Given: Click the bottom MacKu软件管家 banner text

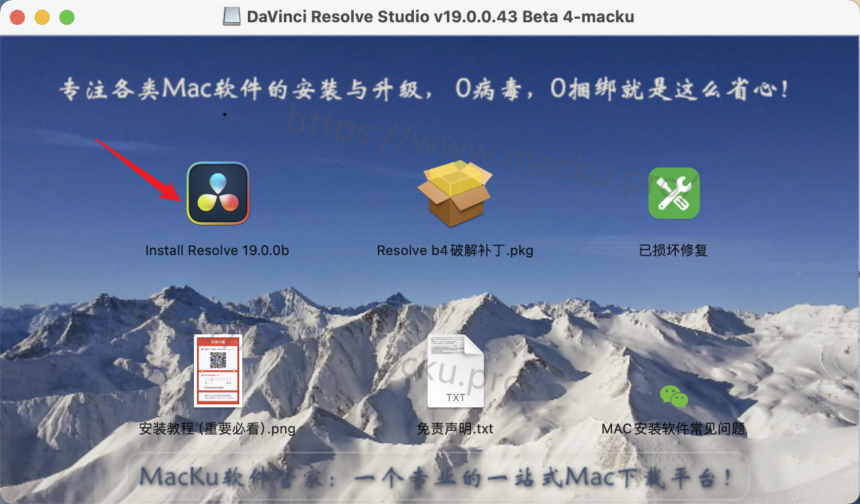Looking at the screenshot, I should [x=437, y=477].
